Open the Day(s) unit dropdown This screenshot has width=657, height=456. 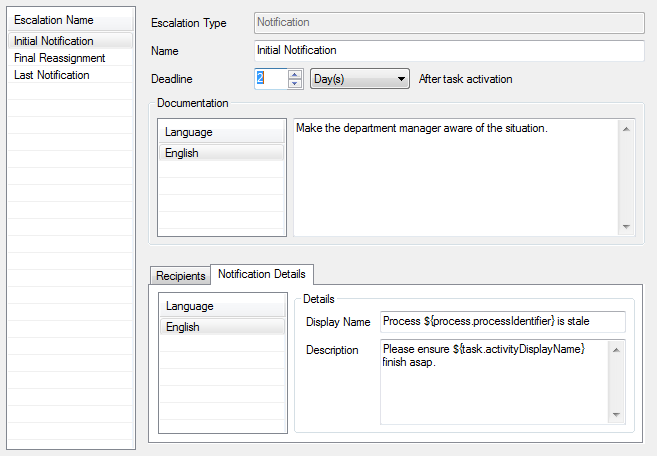point(360,78)
